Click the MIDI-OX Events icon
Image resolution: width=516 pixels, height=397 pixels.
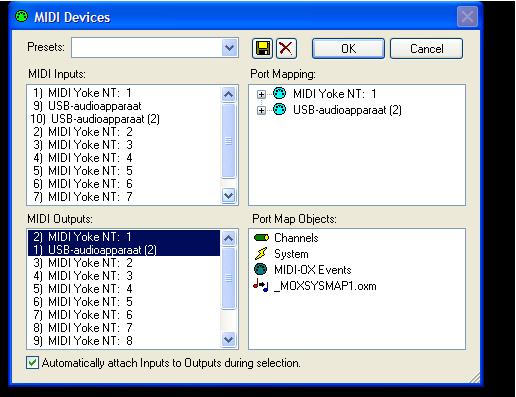pos(261,269)
